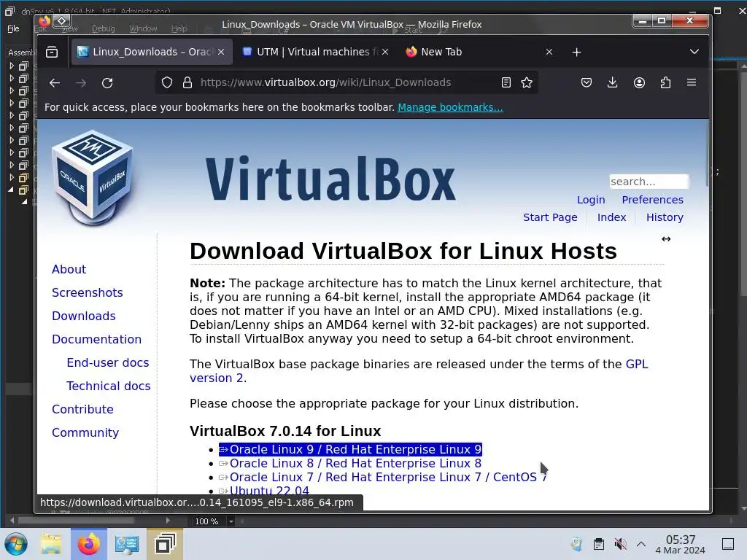Open the About sidebar link

(x=69, y=269)
